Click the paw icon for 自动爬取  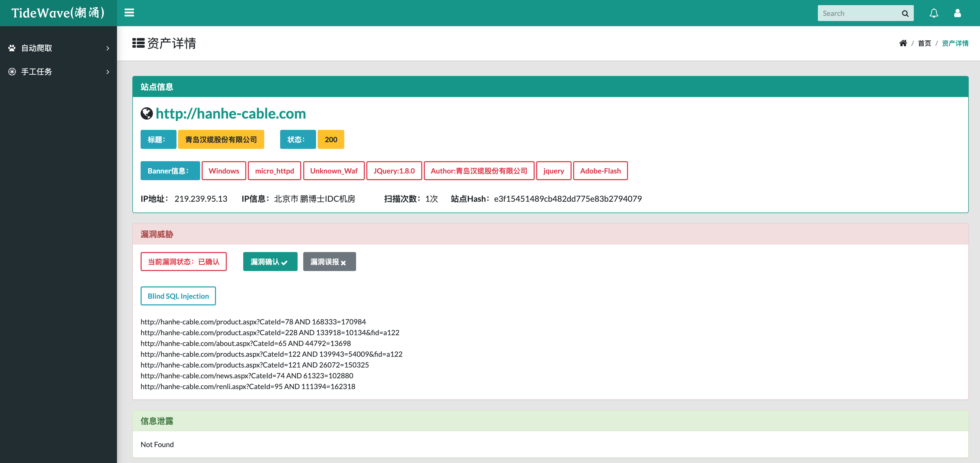[12, 48]
